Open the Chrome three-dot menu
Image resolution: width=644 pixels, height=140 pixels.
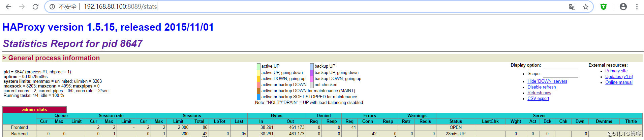(637, 7)
